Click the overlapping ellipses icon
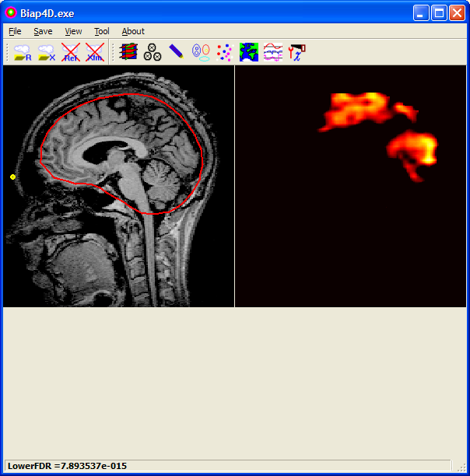This screenshot has width=470, height=476. [201, 52]
